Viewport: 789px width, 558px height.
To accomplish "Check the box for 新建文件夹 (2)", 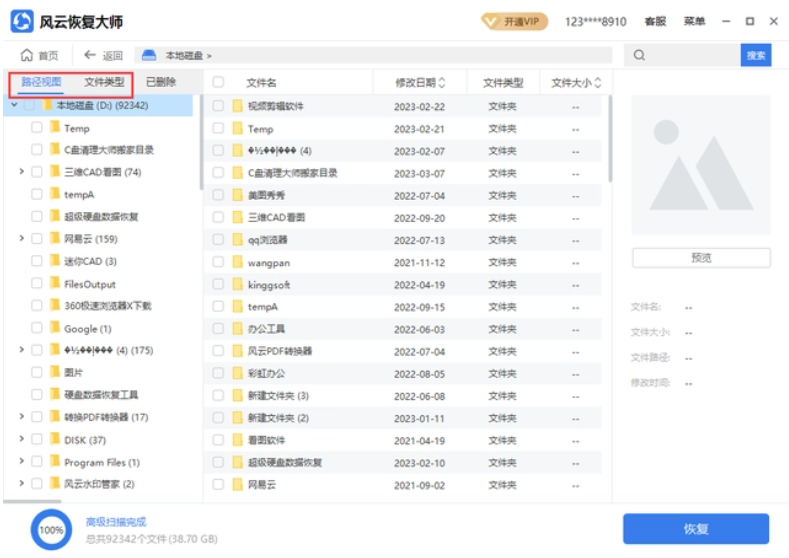I will (218, 418).
